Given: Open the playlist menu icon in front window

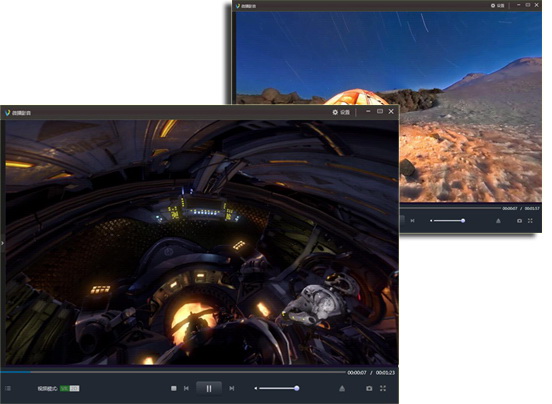Looking at the screenshot, I should (8, 388).
